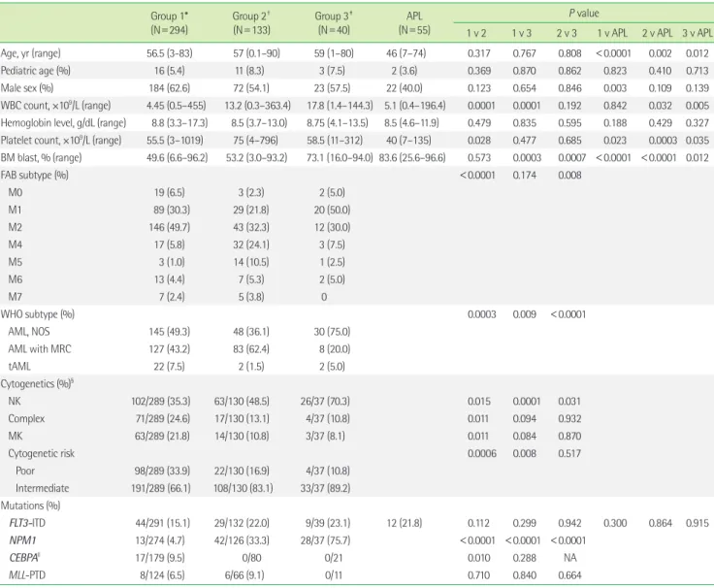Click the Group 3 WBC value '17.8 (1.4–144.3)'
The width and height of the screenshot is (714, 588).
click(340, 105)
